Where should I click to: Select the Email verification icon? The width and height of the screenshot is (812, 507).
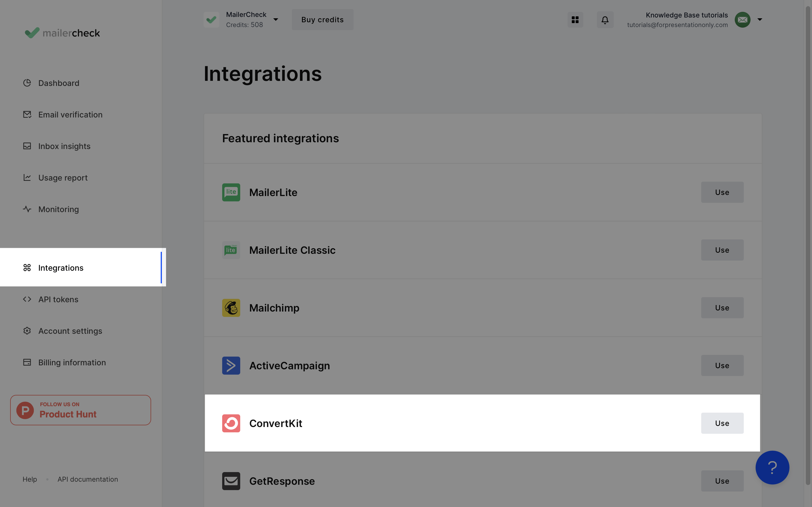coord(27,114)
